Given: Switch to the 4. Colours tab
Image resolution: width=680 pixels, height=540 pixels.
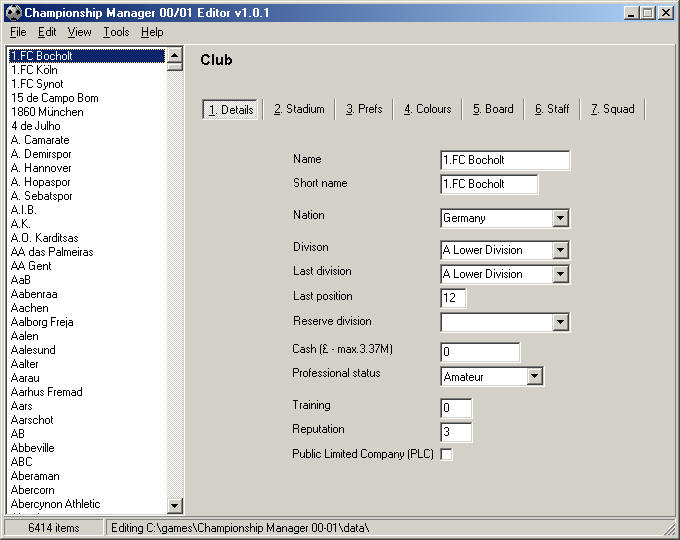Looking at the screenshot, I should pyautogui.click(x=427, y=109).
